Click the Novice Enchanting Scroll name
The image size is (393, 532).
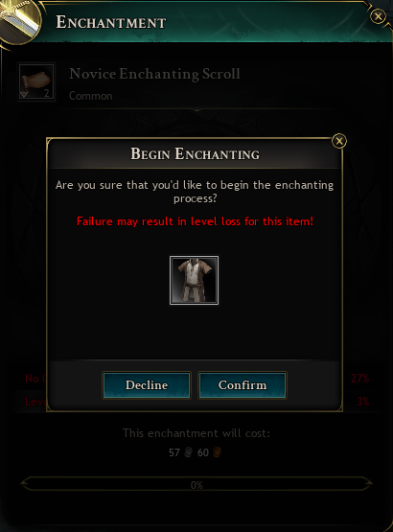point(154,74)
